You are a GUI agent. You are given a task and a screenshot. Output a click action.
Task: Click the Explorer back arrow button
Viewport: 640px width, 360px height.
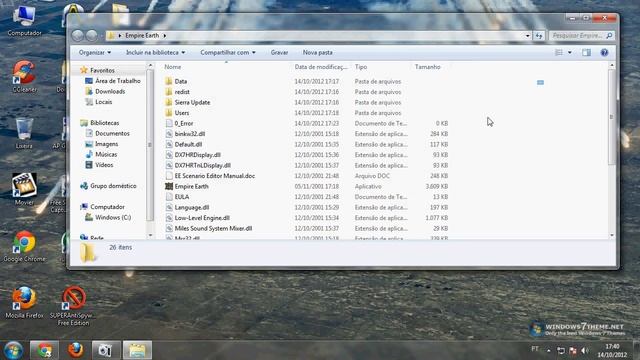[x=78, y=36]
